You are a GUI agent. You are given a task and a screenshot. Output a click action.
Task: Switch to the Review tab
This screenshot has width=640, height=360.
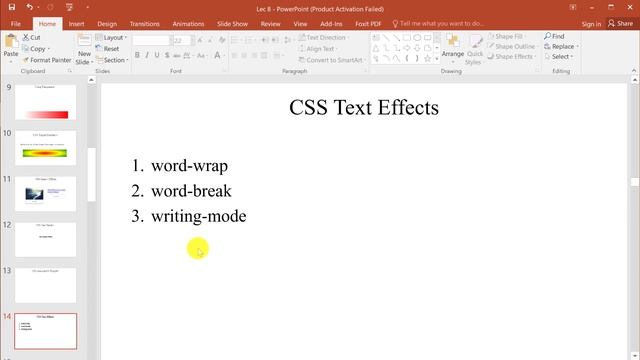271,24
